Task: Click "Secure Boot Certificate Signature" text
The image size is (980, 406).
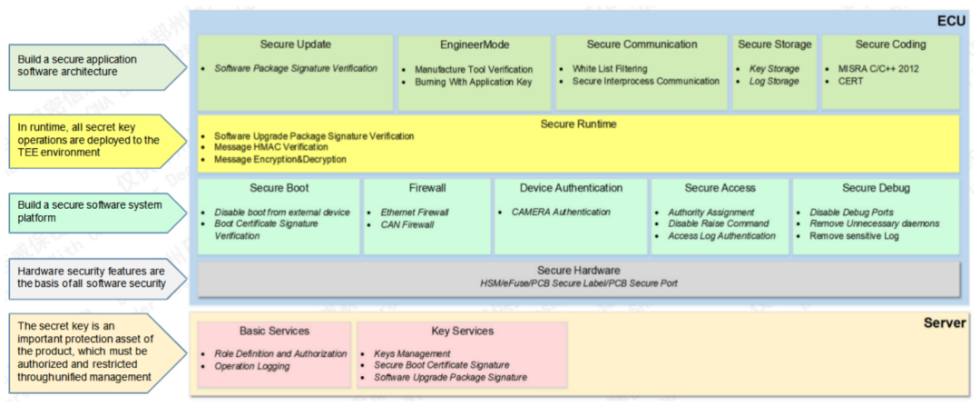Action: [x=441, y=365]
